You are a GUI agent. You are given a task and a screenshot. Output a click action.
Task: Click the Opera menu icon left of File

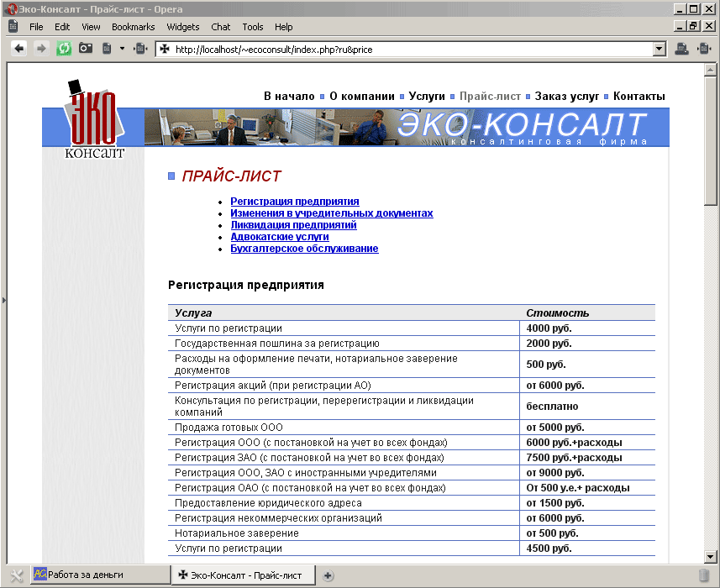(13, 27)
